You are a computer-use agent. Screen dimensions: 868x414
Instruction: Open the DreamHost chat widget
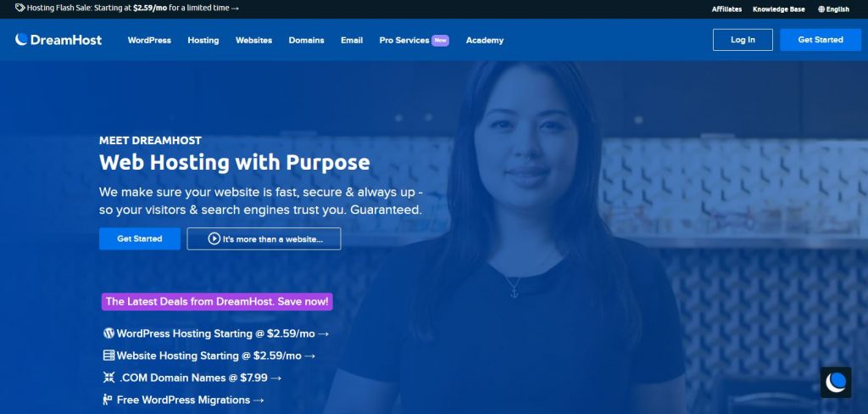835,382
